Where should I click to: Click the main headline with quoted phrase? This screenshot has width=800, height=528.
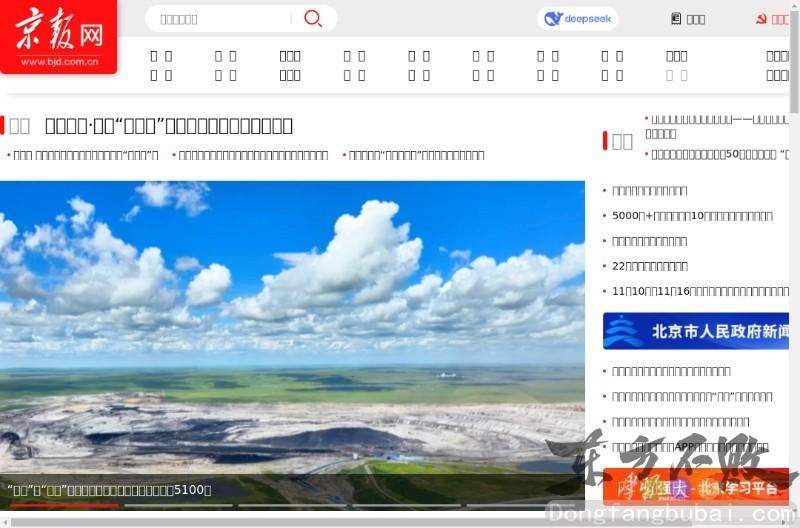click(x=169, y=126)
